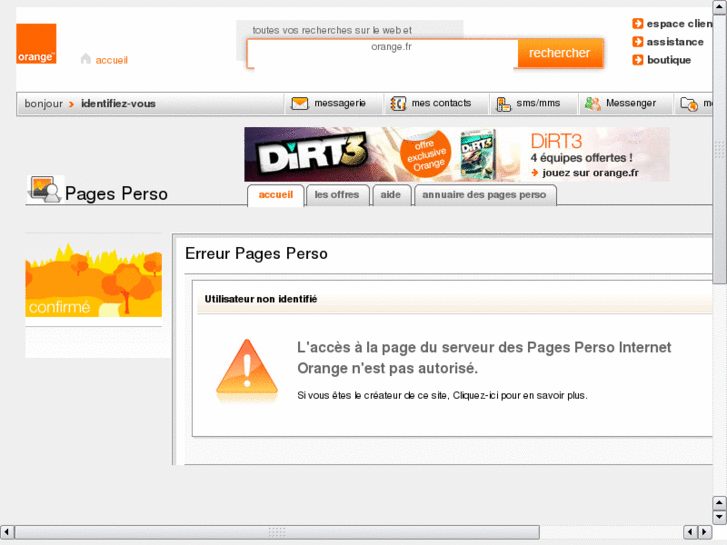727x545 pixels.
Task: Click the vertical scrollbar up arrow
Action: point(720,6)
